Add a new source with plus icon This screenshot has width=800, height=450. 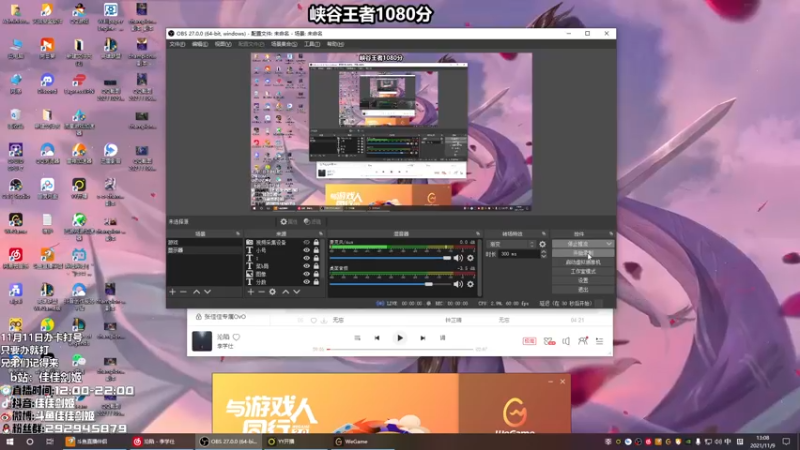click(251, 292)
